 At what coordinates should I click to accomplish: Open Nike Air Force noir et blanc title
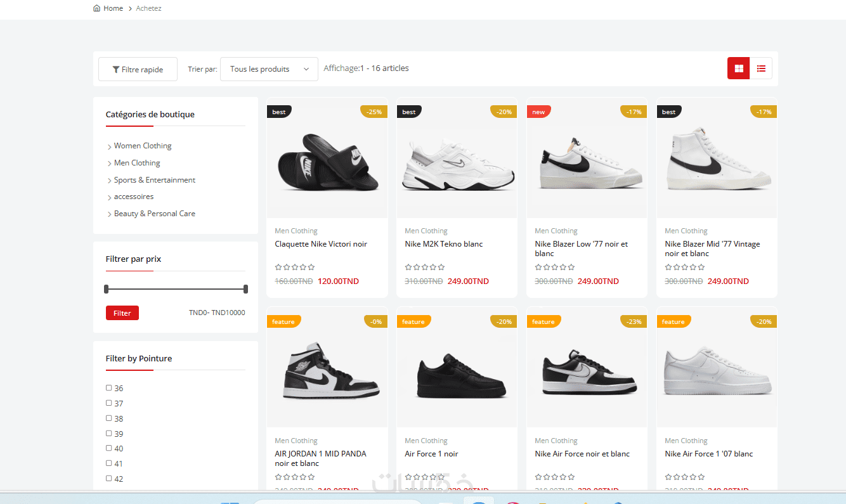click(x=582, y=454)
